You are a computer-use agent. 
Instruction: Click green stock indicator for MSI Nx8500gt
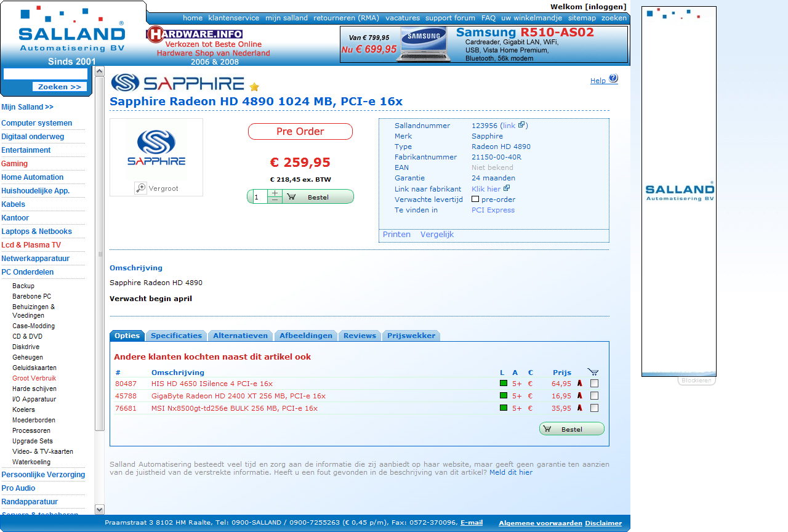(x=504, y=408)
